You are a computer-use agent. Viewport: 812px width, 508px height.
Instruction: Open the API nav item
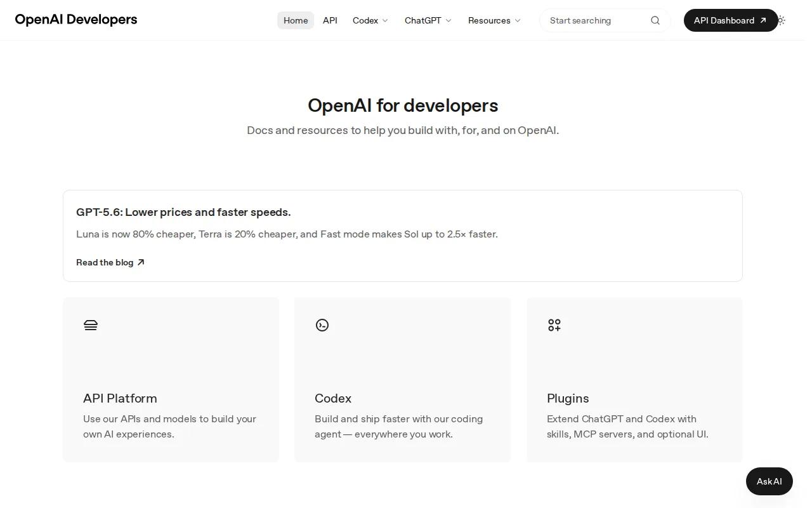330,20
